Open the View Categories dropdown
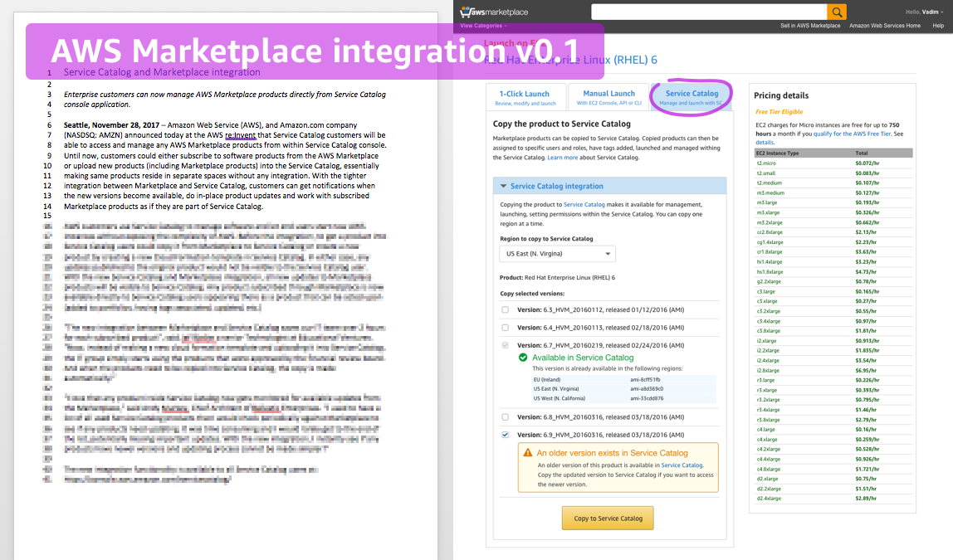The height and width of the screenshot is (560, 953). click(x=483, y=26)
